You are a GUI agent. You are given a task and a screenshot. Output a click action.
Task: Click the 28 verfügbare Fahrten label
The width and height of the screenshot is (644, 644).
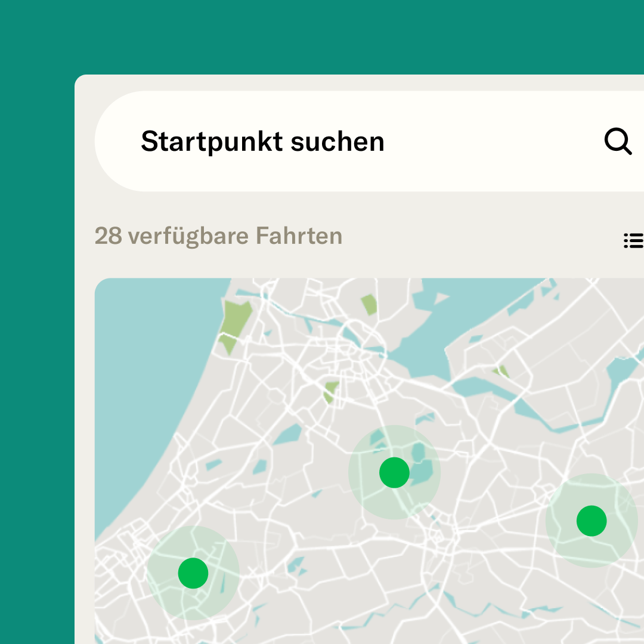click(x=218, y=236)
